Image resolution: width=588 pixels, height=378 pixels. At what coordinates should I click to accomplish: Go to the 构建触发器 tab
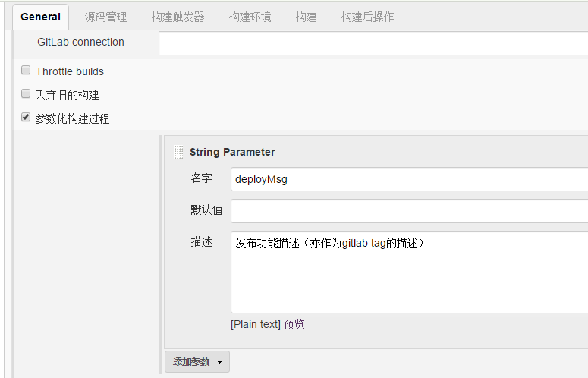click(x=178, y=17)
